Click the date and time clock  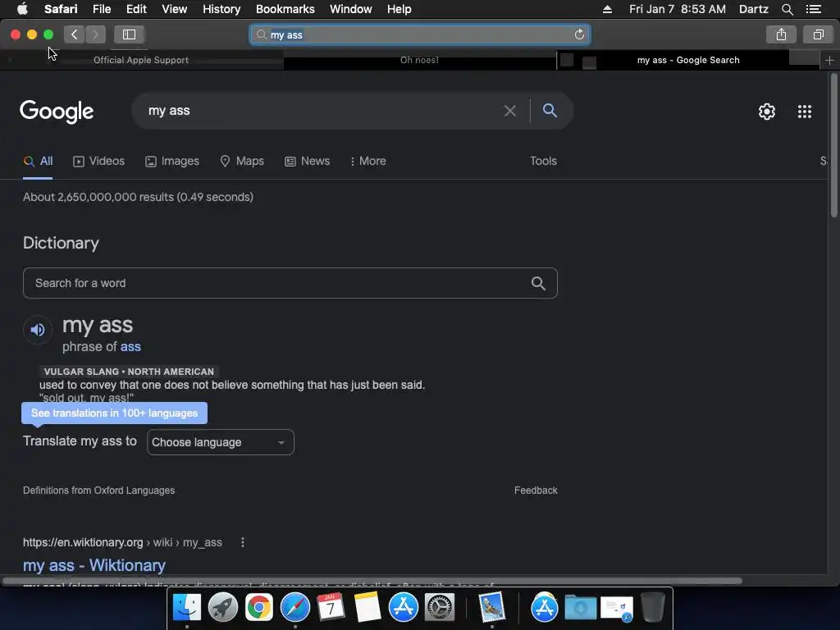click(677, 9)
